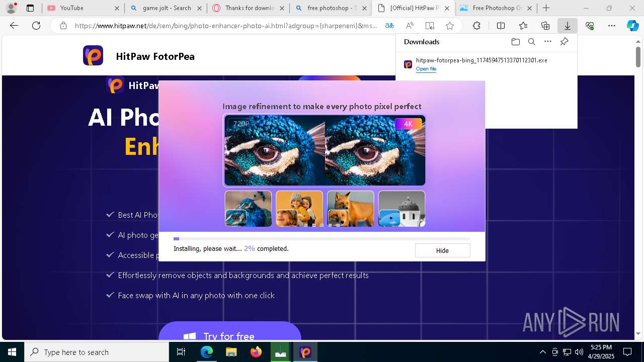
Task: Click Open file link for hitpaw download
Action: [x=426, y=69]
